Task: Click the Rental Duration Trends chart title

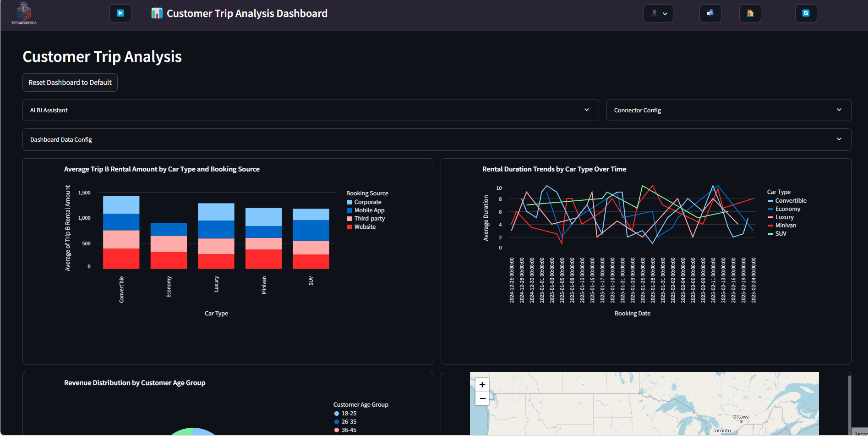Action: pos(554,169)
